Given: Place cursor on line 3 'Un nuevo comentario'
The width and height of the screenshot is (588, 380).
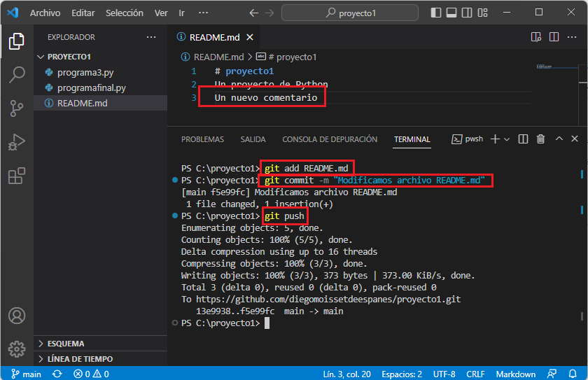Looking at the screenshot, I should click(265, 98).
